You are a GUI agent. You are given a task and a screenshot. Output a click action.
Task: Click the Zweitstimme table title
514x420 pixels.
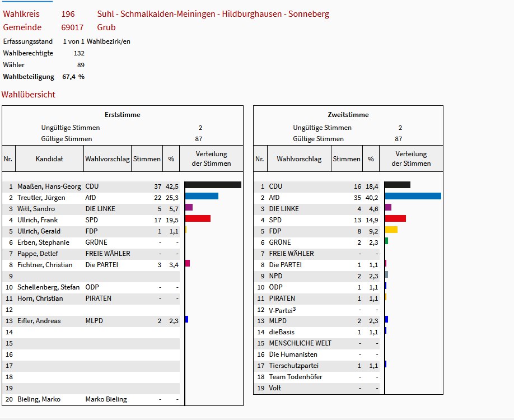coord(348,115)
